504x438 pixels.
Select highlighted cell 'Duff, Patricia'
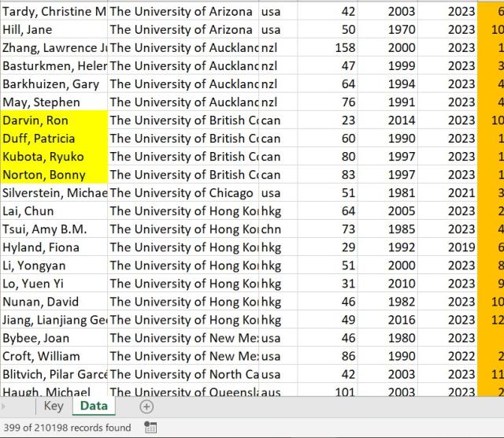pyautogui.click(x=54, y=139)
